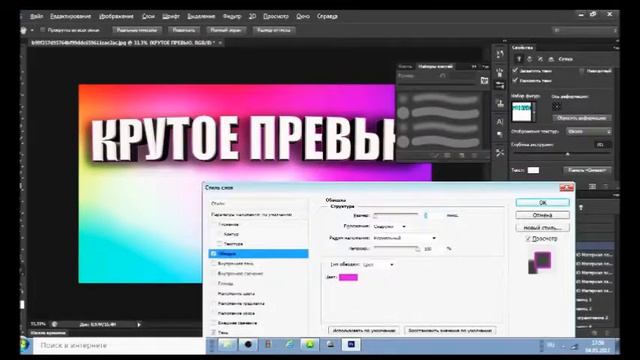Toggle the Захватить тени checkbox
The image size is (640, 360).
pyautogui.click(x=515, y=71)
